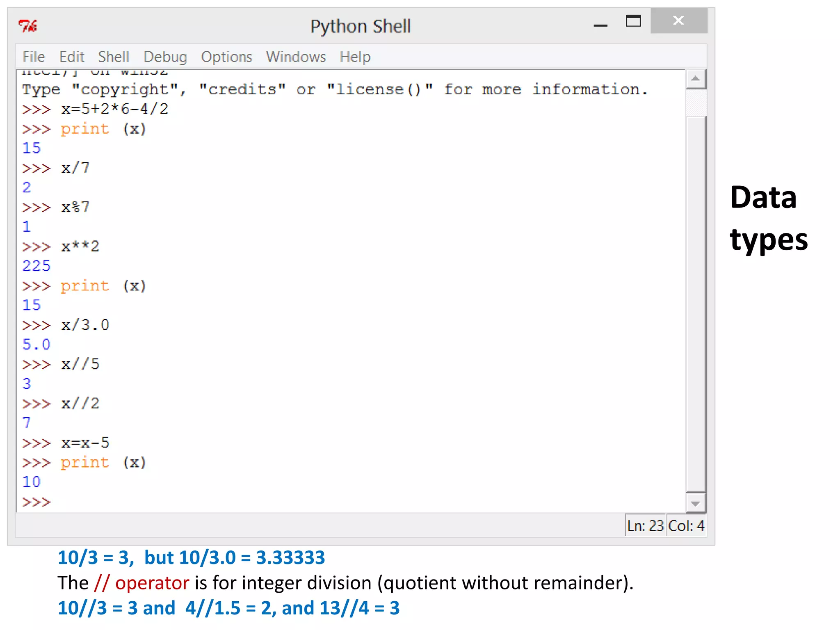Open the Windows menu

pos(296,57)
